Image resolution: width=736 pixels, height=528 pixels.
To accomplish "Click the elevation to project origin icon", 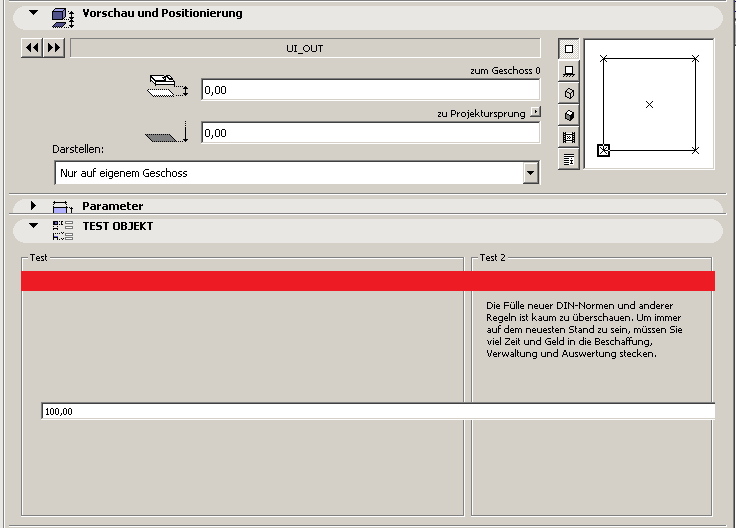I will pyautogui.click(x=167, y=132).
